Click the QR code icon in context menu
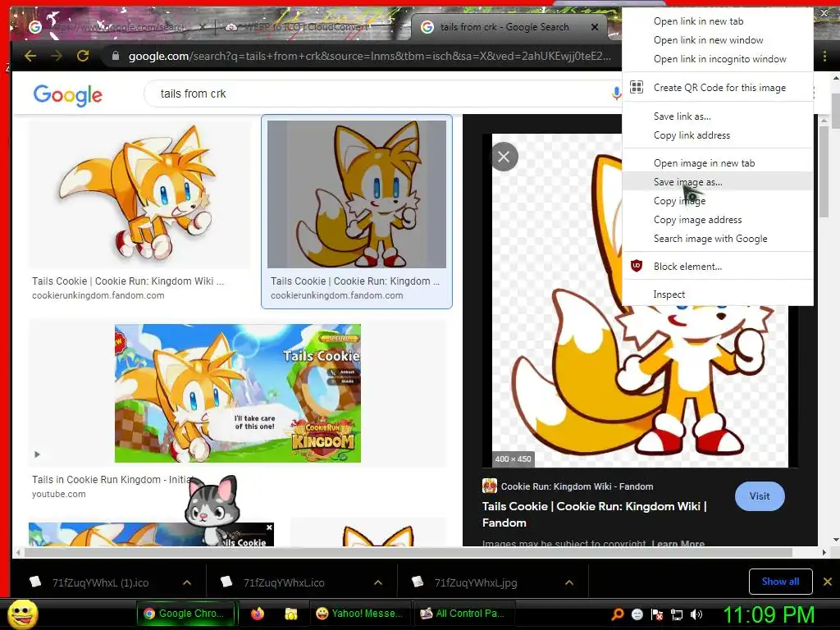840x630 pixels. click(x=636, y=87)
